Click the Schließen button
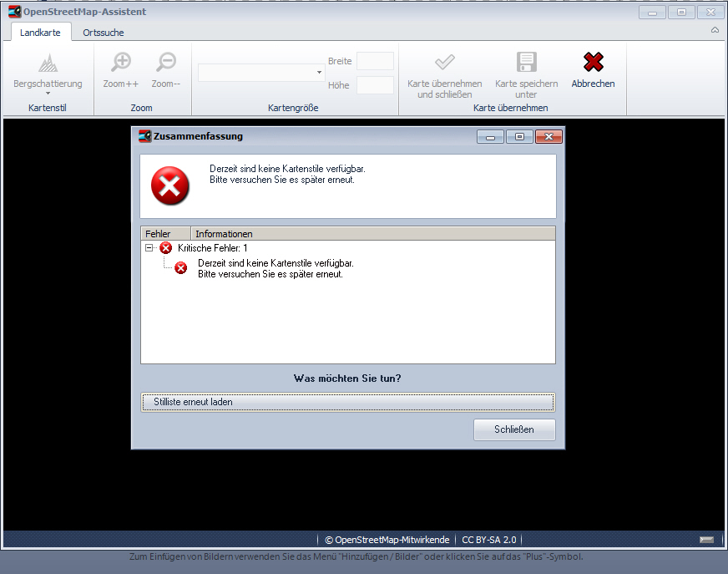728x574 pixels. (x=513, y=429)
